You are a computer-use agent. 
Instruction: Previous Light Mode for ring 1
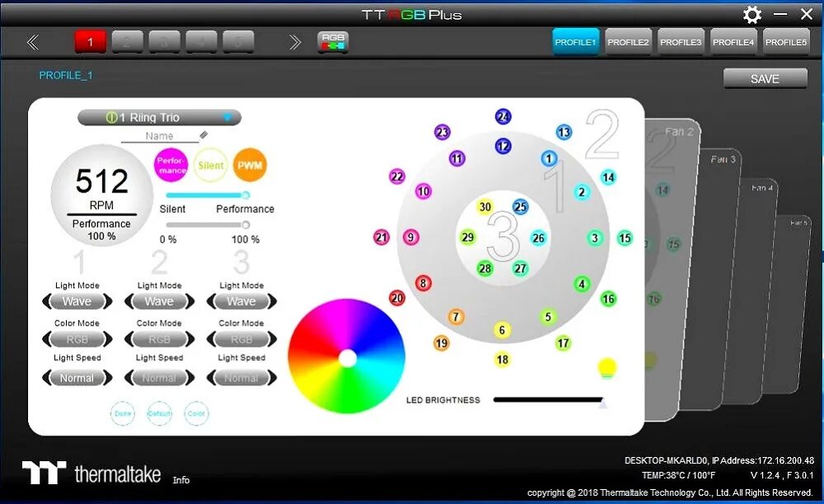click(47, 302)
